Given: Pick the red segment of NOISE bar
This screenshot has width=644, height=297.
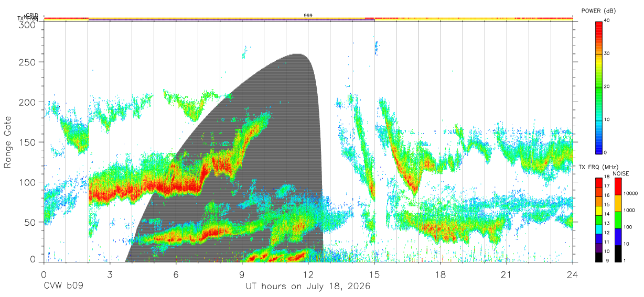Looking at the screenshot, I should point(618,186).
